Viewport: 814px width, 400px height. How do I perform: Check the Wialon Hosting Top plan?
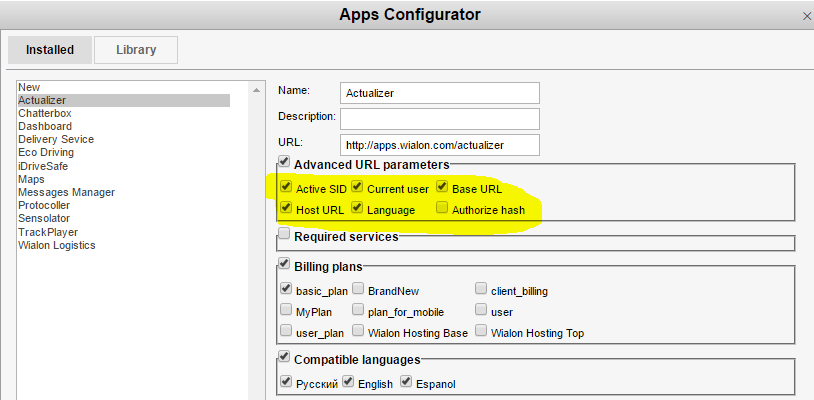[x=481, y=331]
